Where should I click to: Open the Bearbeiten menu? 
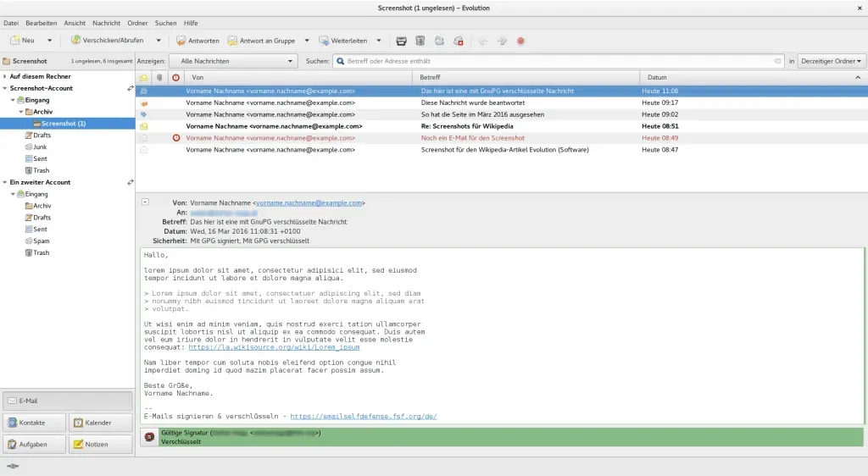pyautogui.click(x=41, y=23)
